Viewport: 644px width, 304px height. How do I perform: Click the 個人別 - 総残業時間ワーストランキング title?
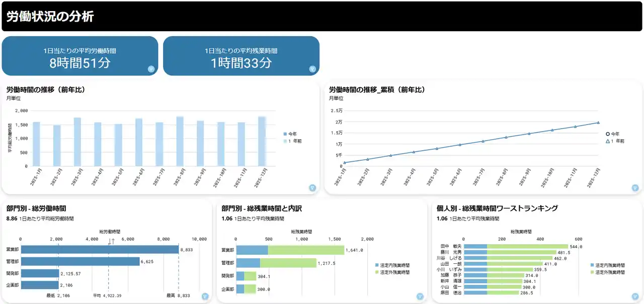click(x=497, y=208)
